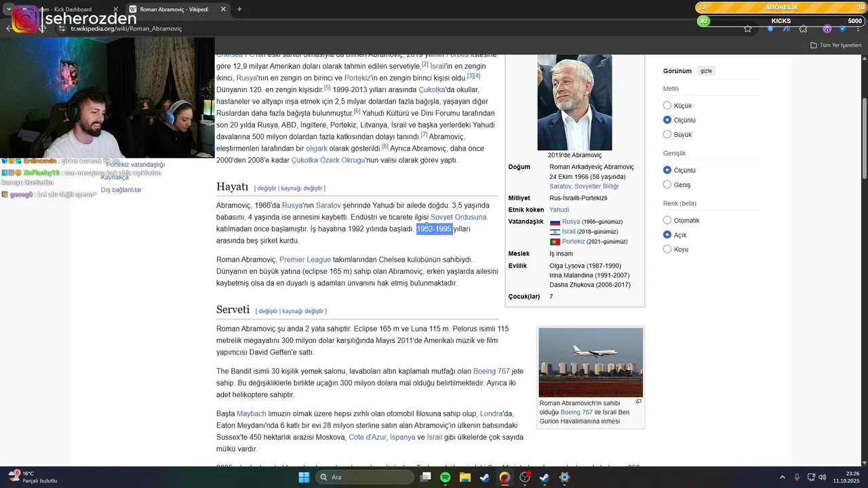Click değiştir next to Serveti heading
This screenshot has width=868, height=488.
point(268,311)
